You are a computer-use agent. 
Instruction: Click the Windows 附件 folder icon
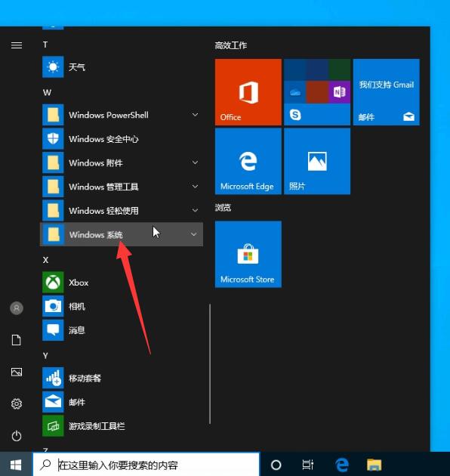(x=53, y=162)
